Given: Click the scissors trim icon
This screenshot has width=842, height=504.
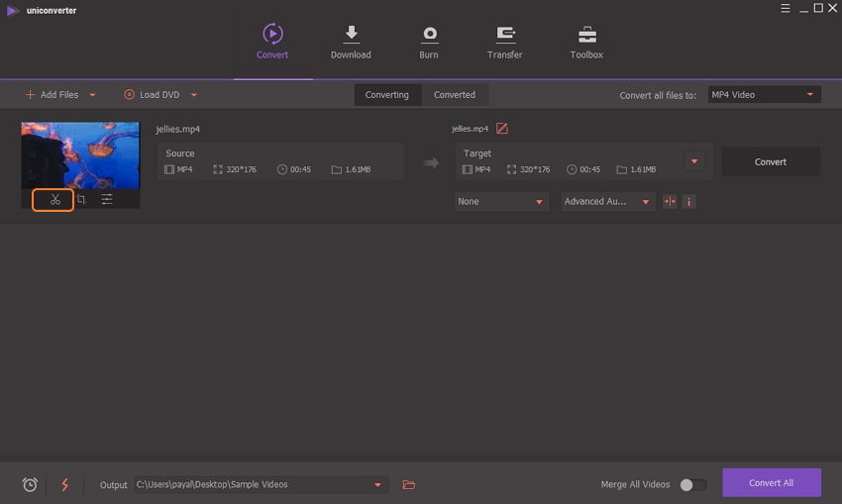Looking at the screenshot, I should (x=54, y=200).
